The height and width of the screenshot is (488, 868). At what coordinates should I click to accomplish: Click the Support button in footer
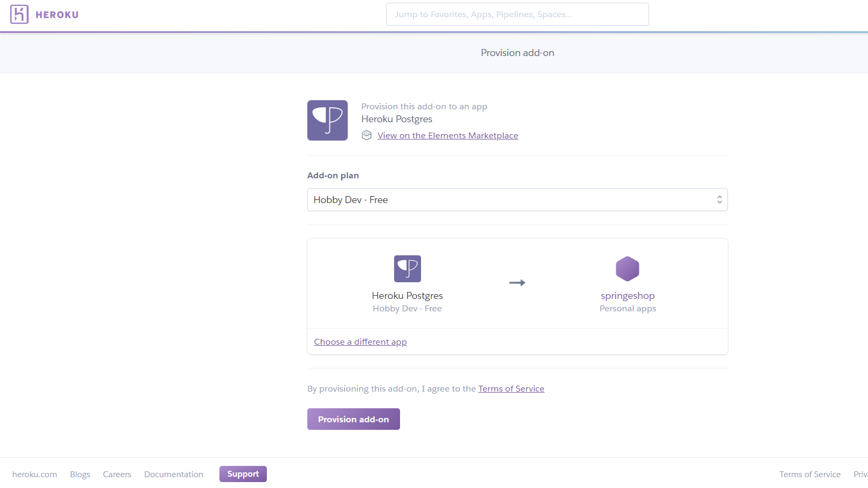[x=243, y=474]
